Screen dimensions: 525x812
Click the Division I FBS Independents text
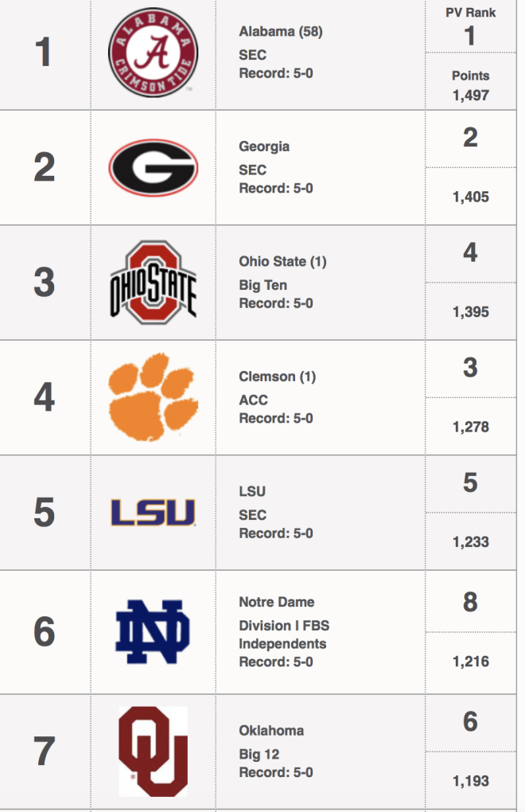point(283,634)
